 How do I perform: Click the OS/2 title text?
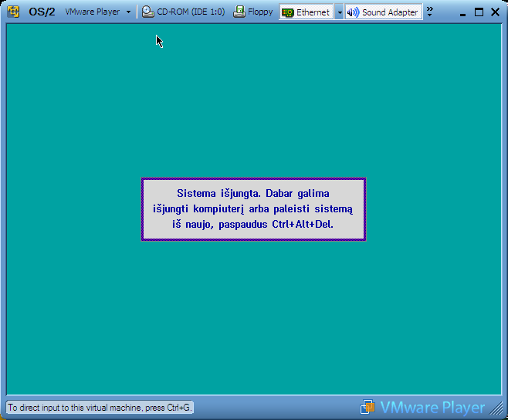(42, 12)
